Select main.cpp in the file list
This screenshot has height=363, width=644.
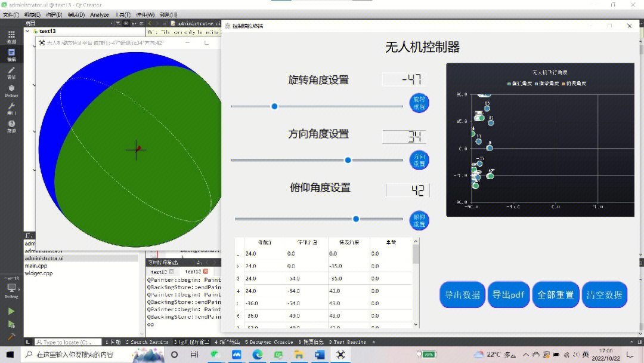point(38,266)
